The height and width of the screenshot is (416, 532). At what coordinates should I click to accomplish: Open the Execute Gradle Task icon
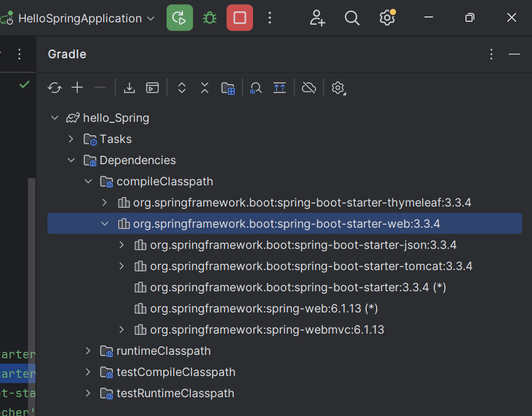[152, 88]
